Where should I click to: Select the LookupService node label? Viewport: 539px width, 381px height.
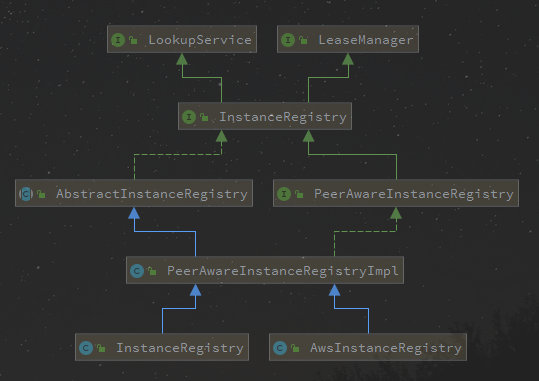200,40
